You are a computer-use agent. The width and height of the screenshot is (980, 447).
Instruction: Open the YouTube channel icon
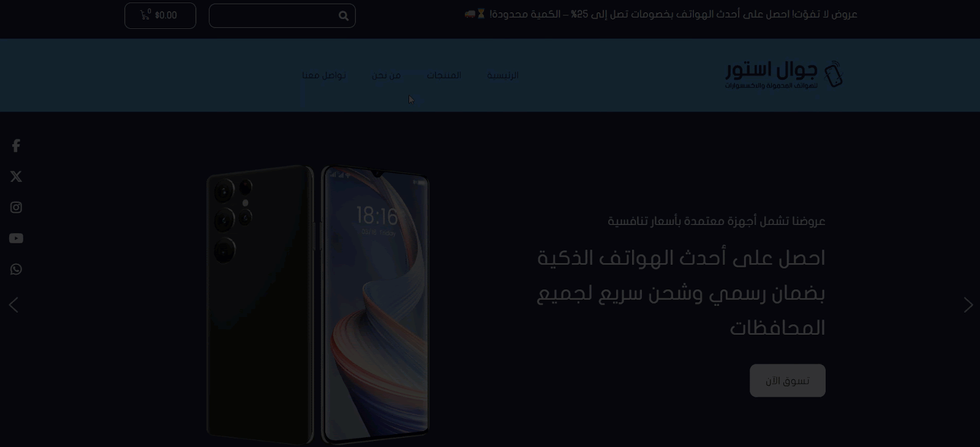click(x=16, y=238)
